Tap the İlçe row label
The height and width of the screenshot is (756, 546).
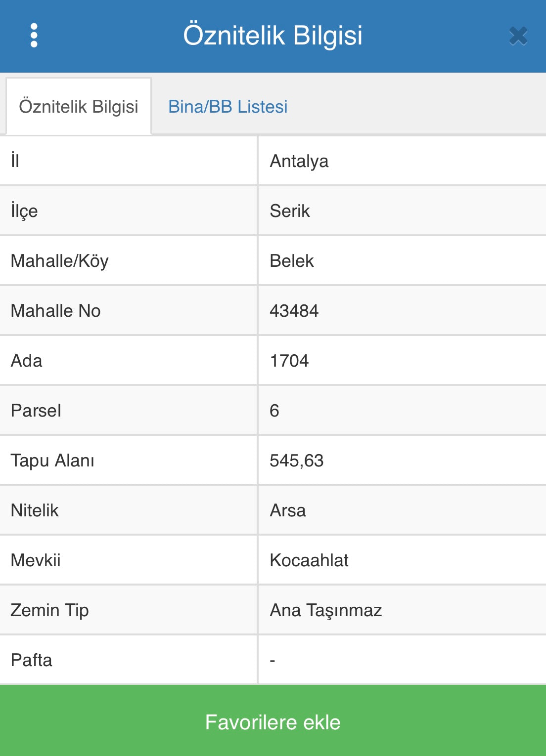pyautogui.click(x=24, y=211)
